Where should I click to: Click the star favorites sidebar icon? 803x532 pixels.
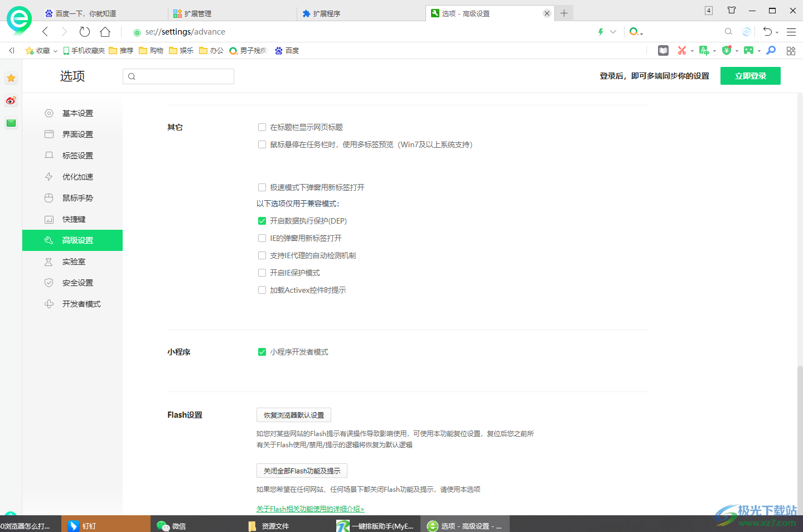click(x=11, y=78)
